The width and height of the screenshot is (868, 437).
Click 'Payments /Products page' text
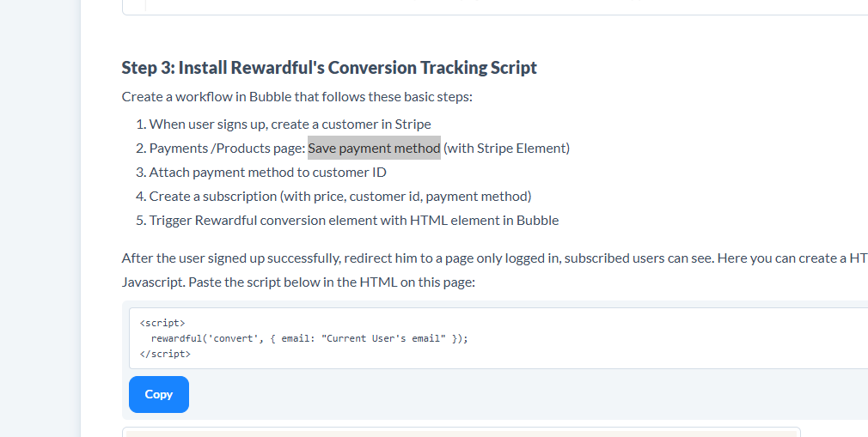tap(227, 148)
